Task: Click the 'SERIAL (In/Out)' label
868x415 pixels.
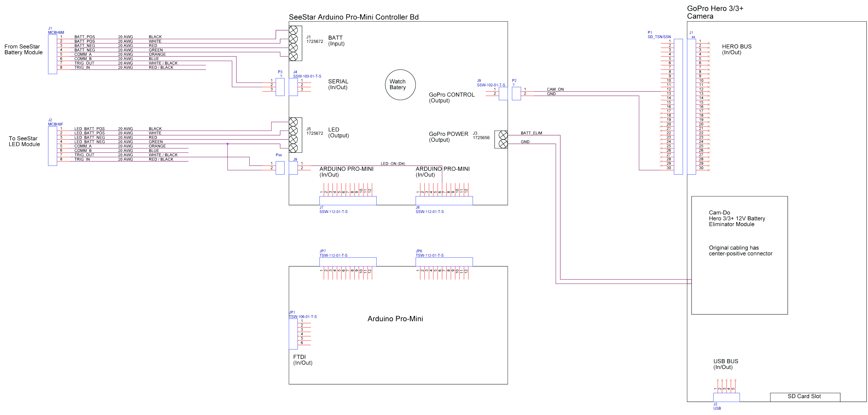Action: [x=338, y=84]
